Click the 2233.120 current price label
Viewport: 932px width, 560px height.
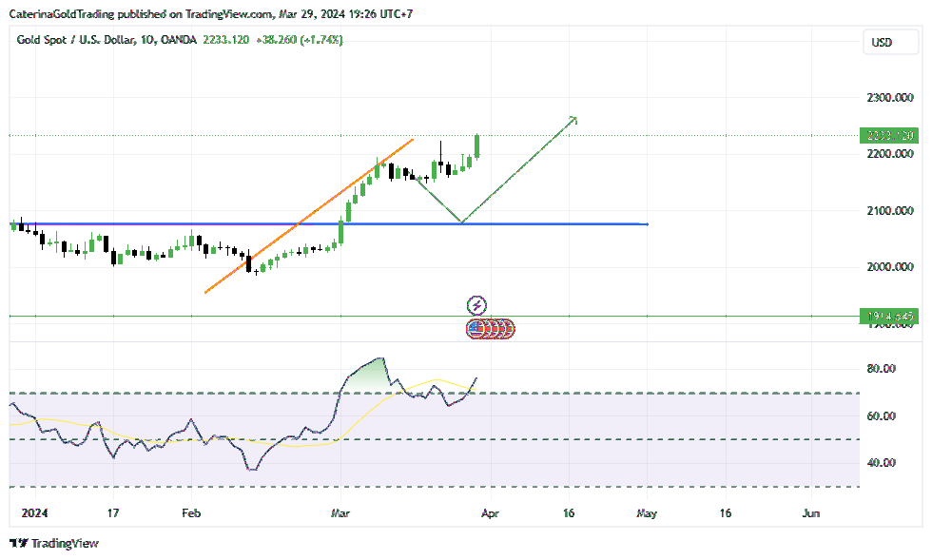[889, 136]
